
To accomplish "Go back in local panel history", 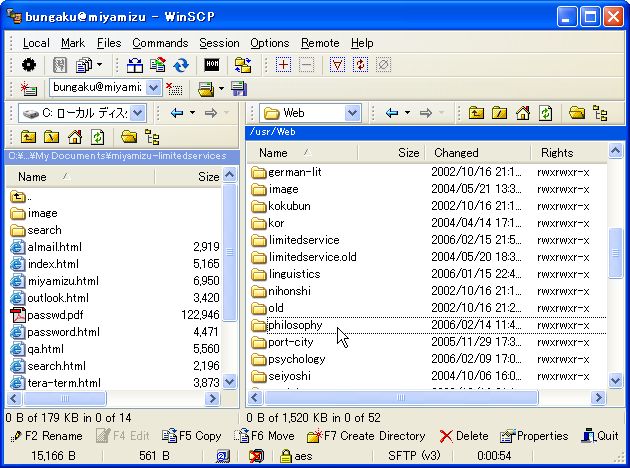I will 177,113.
